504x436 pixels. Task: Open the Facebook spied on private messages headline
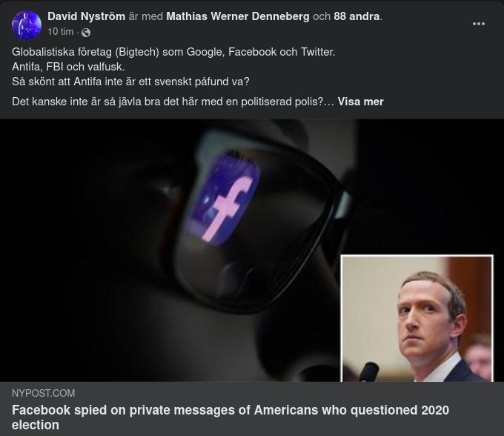(231, 417)
